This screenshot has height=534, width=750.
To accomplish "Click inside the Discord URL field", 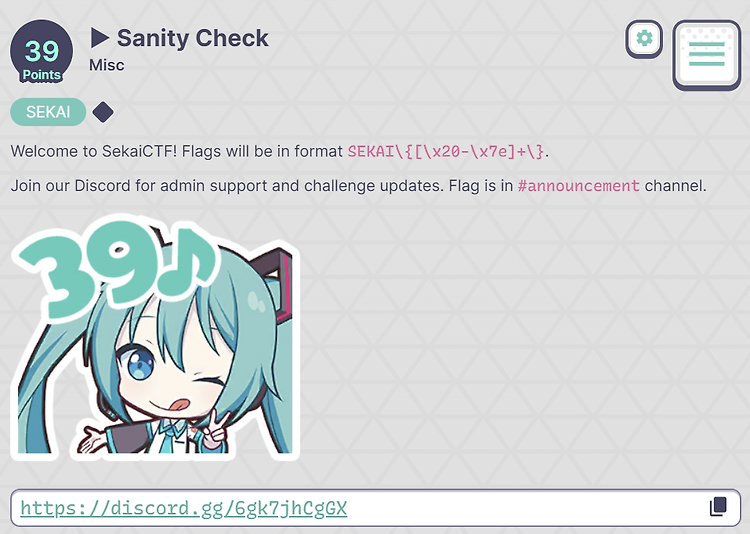I will coord(375,507).
